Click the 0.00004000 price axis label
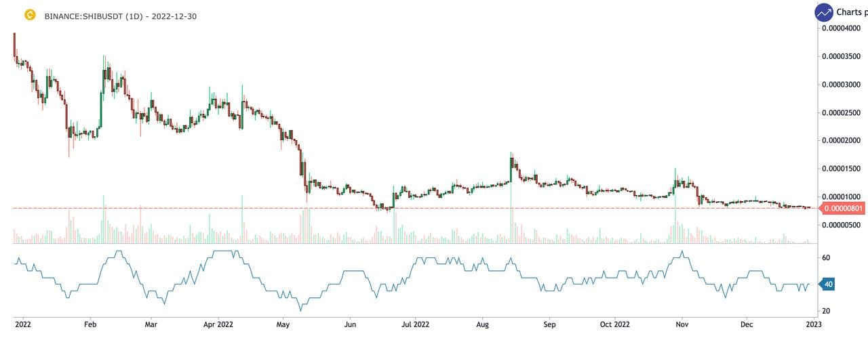 (844, 28)
